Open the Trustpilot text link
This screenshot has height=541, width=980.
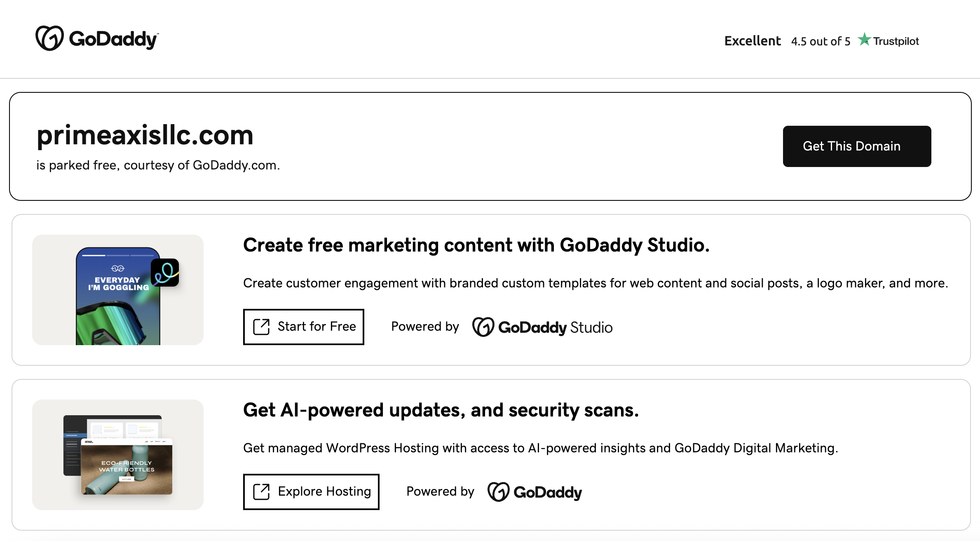896,41
